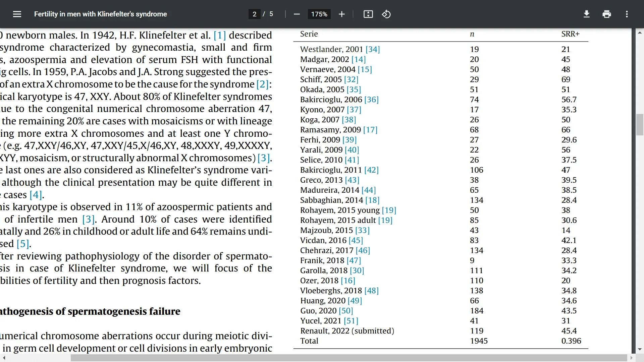
Task: Open citation [47] for Franik, 2018
Action: (x=354, y=260)
